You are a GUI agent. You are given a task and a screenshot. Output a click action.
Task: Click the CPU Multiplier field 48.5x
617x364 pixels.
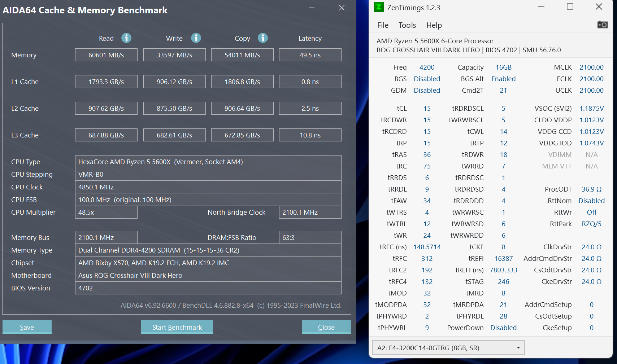[106, 212]
